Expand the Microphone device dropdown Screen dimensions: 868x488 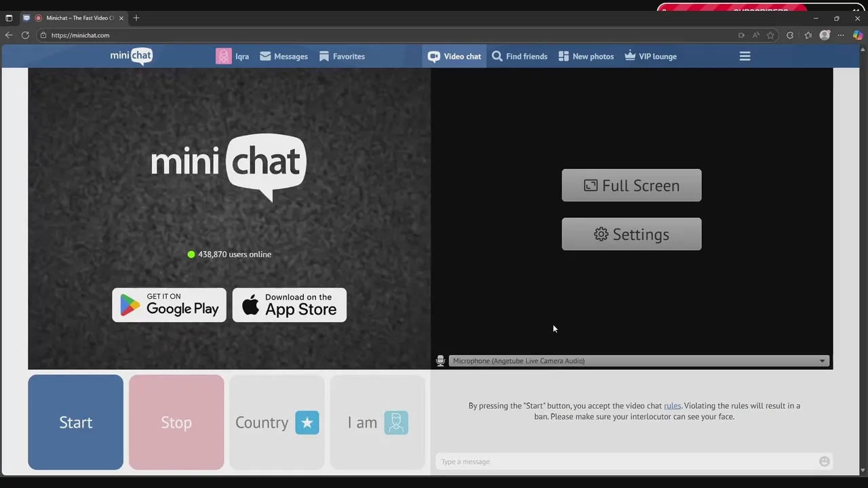pyautogui.click(x=639, y=361)
